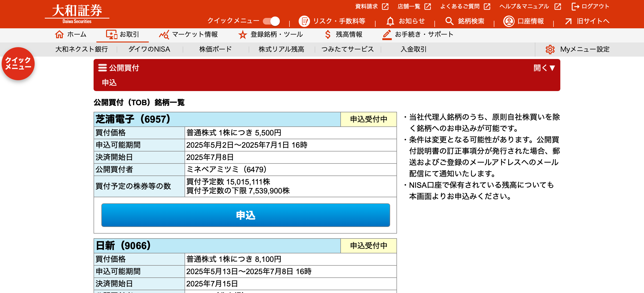Open Myメニュー設定 link
Viewport: 644px width, 293px height.
click(585, 49)
